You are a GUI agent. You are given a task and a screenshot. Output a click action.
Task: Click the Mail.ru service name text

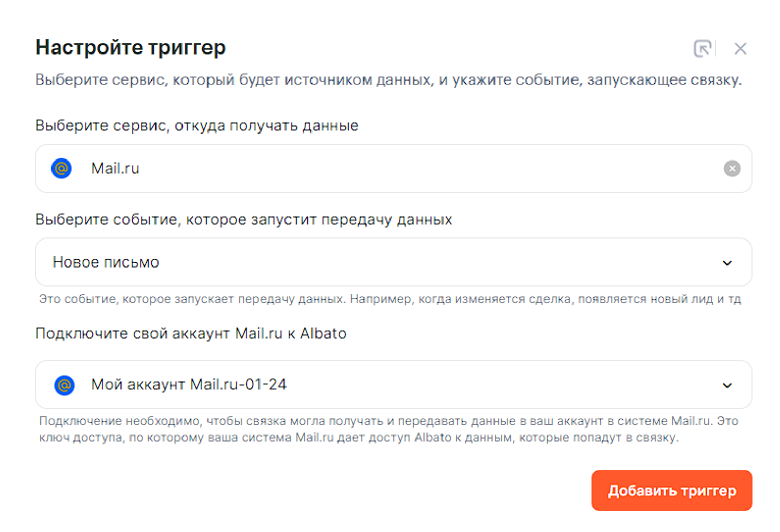coord(115,168)
